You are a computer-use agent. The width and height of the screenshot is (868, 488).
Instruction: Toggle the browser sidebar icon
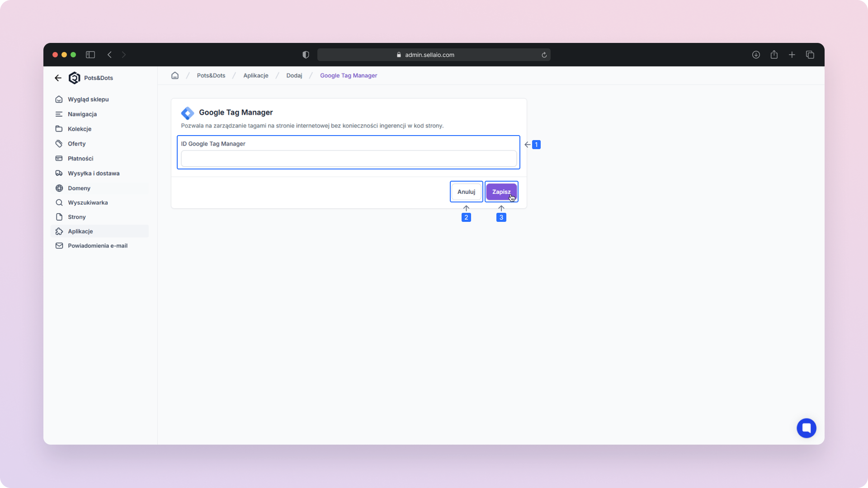click(x=90, y=55)
